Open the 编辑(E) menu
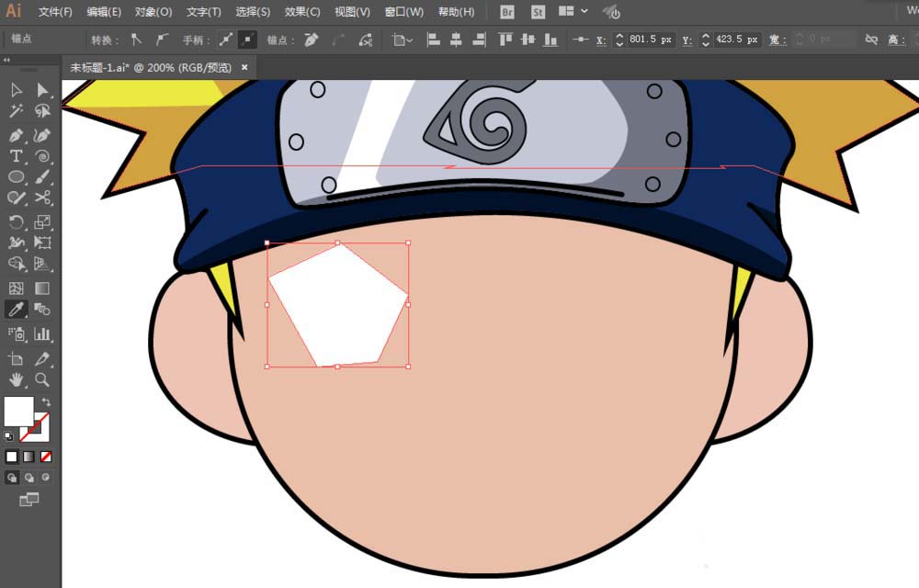Viewport: 919px width, 588px height. click(x=104, y=12)
